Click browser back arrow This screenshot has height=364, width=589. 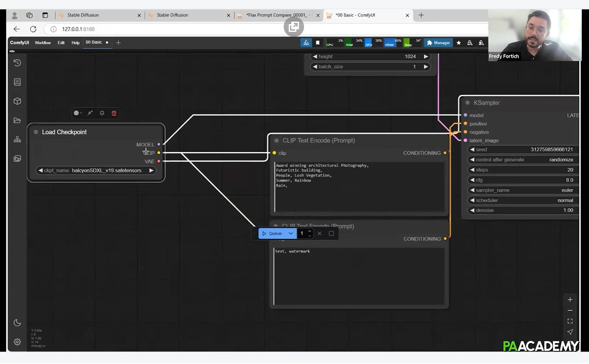(x=17, y=29)
